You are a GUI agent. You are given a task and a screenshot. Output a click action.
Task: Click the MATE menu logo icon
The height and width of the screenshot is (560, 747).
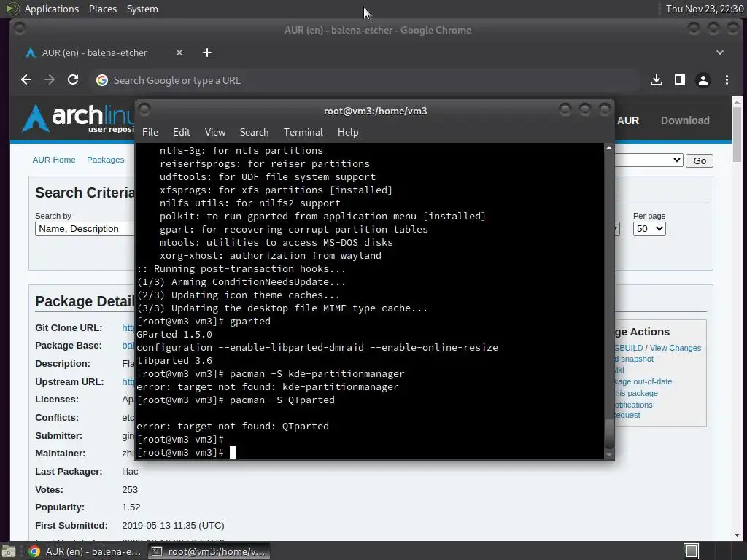pos(12,9)
